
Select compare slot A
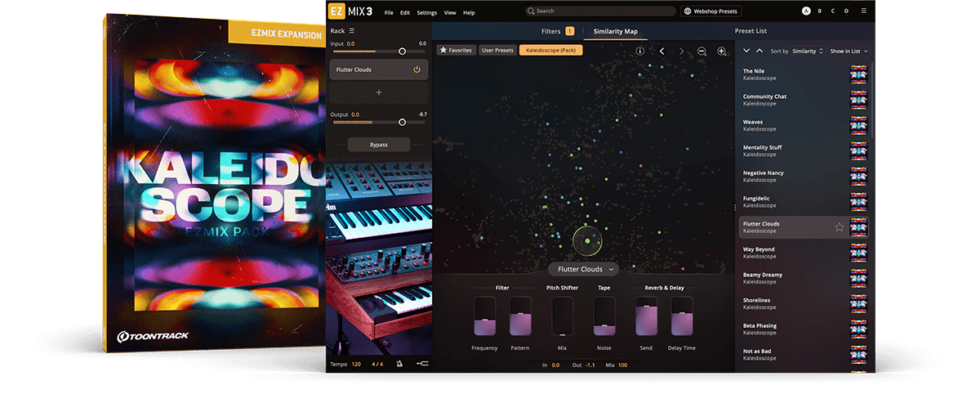click(806, 11)
